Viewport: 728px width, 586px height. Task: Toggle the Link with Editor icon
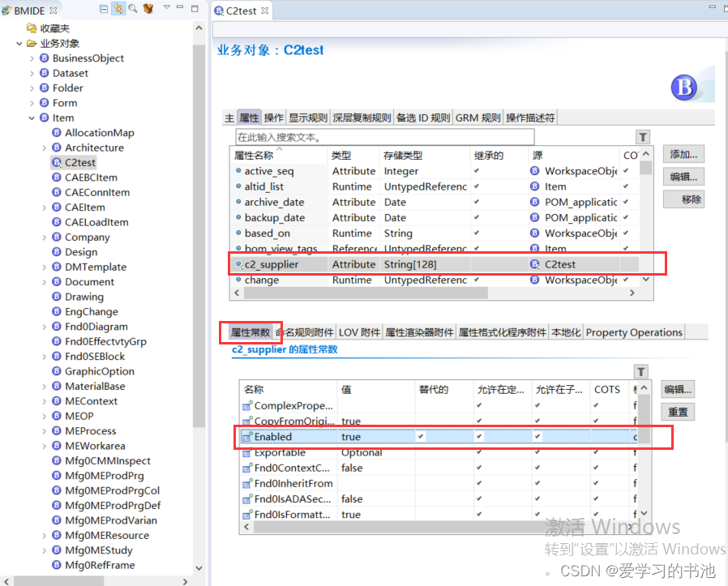pyautogui.click(x=120, y=8)
